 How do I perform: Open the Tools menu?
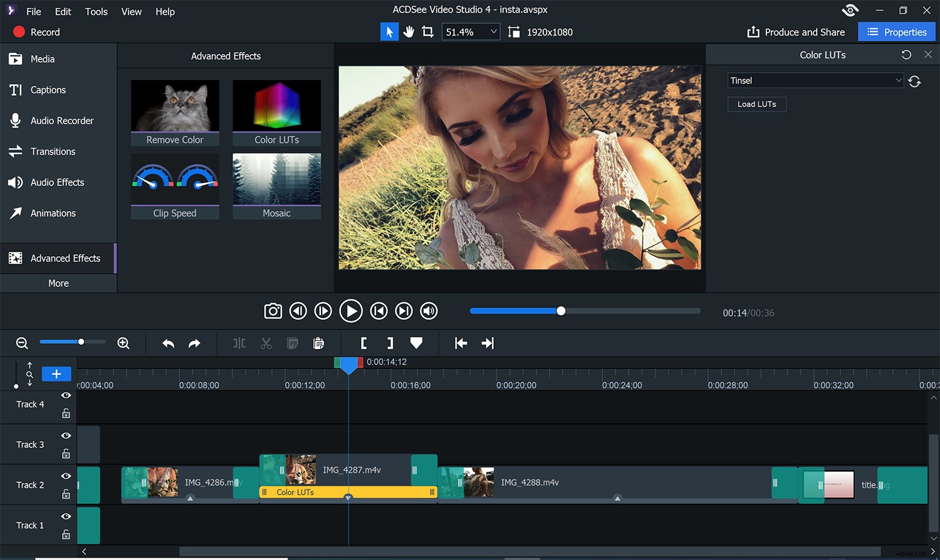[x=96, y=11]
